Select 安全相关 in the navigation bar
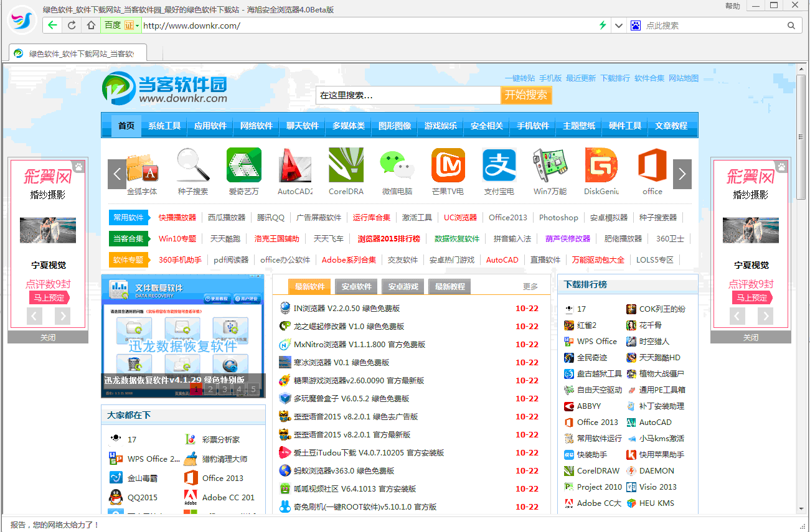The height and width of the screenshot is (532, 810). point(487,126)
